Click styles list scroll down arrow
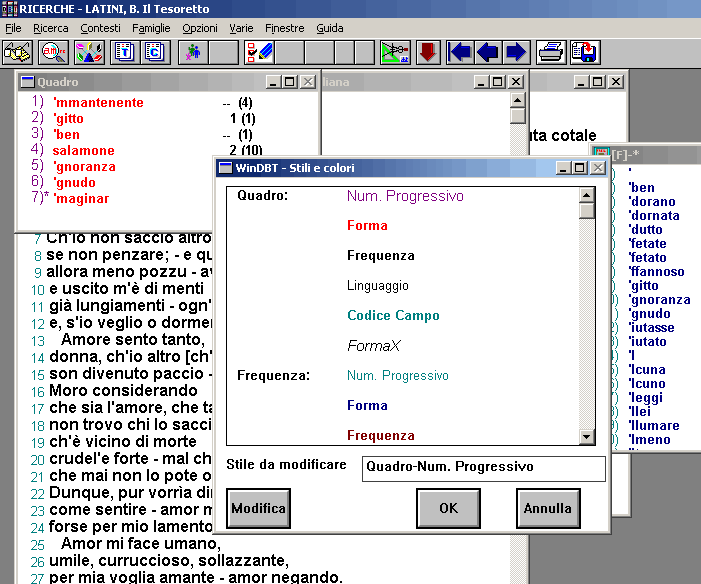 point(587,437)
